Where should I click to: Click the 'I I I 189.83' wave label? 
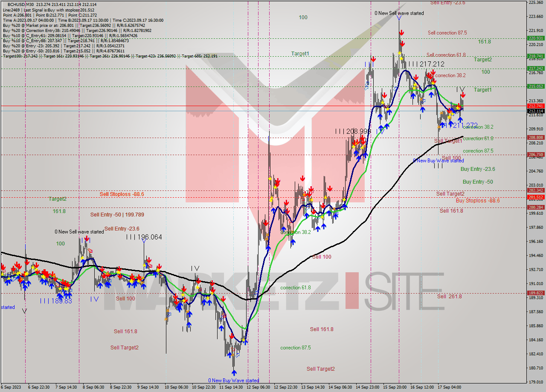point(56,301)
